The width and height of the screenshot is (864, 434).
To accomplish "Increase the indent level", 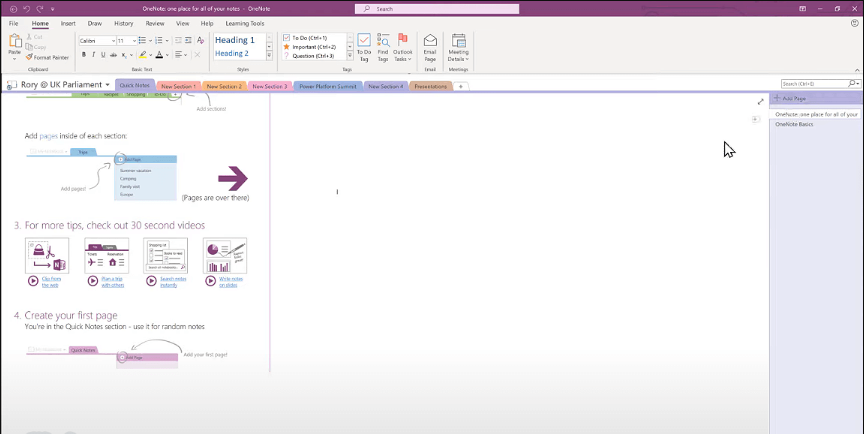I will [188, 40].
